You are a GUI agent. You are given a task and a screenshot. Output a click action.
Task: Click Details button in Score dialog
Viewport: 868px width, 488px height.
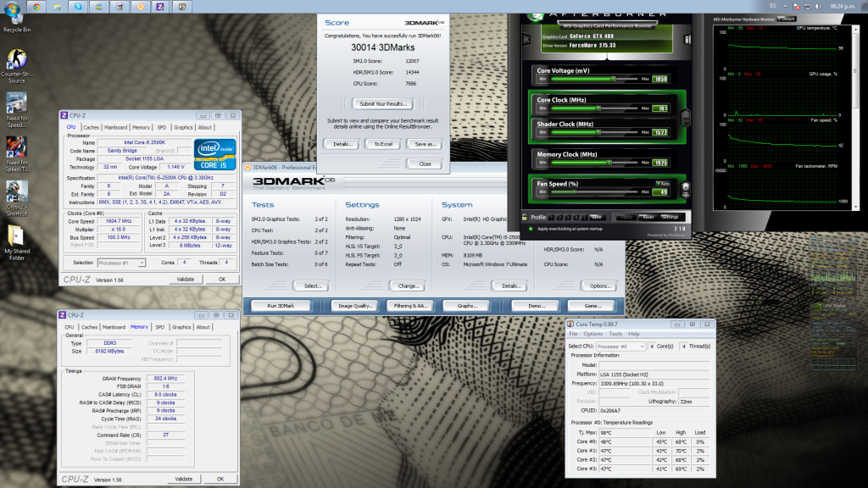point(342,144)
